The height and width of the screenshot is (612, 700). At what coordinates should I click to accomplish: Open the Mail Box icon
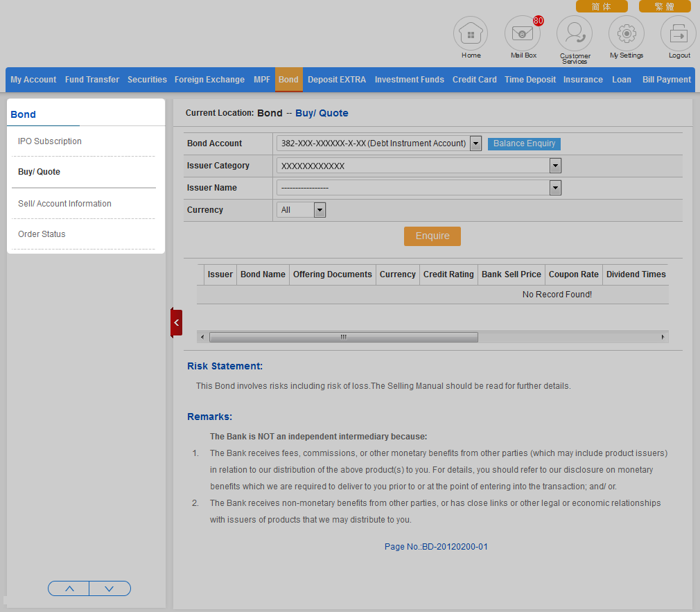tap(523, 34)
